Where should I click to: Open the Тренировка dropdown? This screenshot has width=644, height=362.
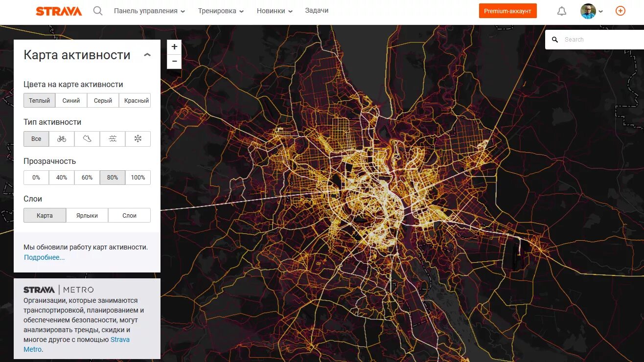(x=221, y=11)
